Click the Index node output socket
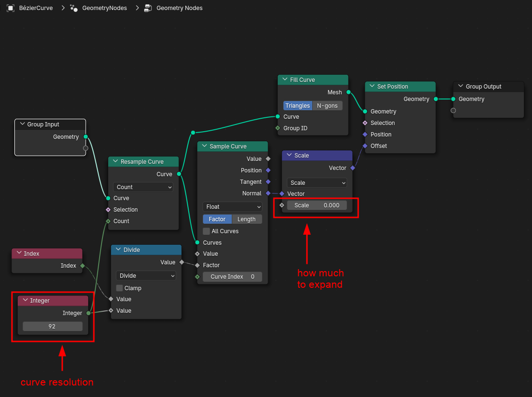532x397 pixels. tap(82, 265)
